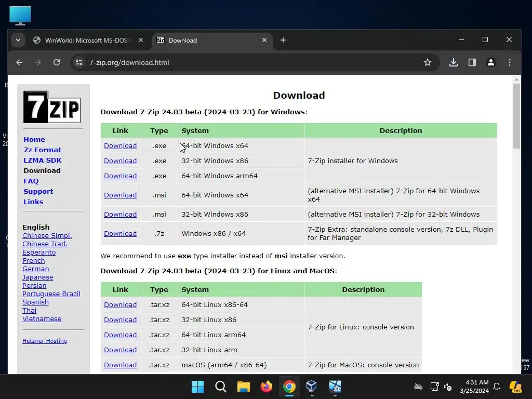Open File Explorer from taskbar
Screen dimensions: 532x399
243,387
